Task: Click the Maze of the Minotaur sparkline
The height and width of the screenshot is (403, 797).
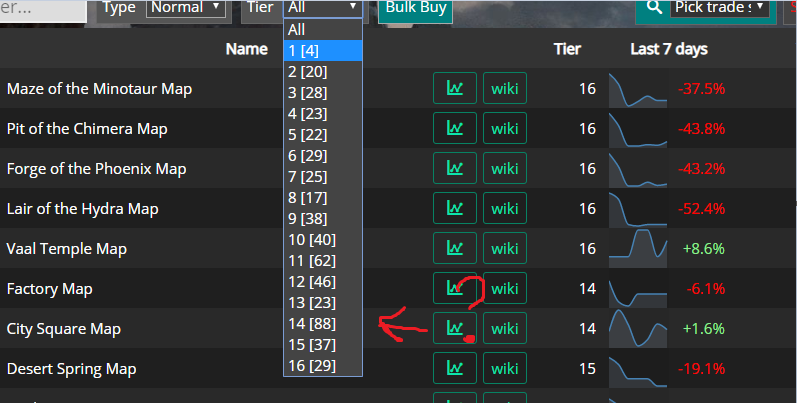Action: [x=638, y=90]
